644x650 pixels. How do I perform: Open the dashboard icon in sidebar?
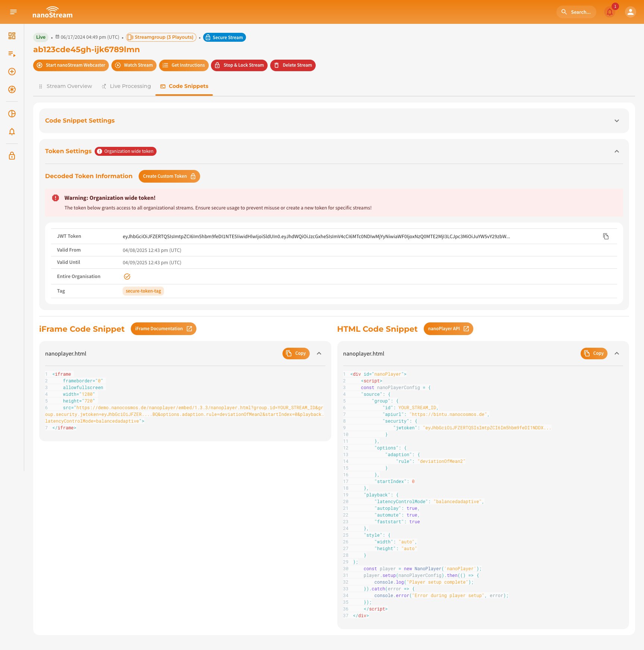[x=12, y=36]
